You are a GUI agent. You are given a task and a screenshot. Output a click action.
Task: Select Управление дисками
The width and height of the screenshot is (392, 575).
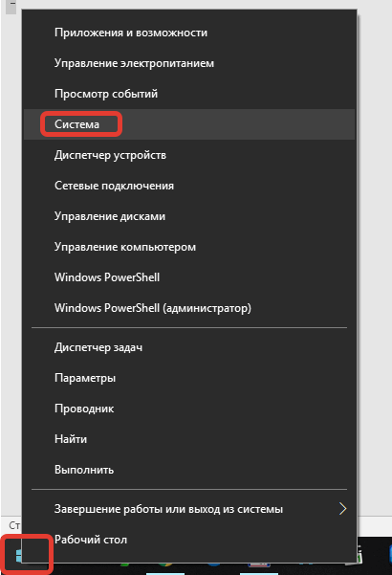point(110,216)
